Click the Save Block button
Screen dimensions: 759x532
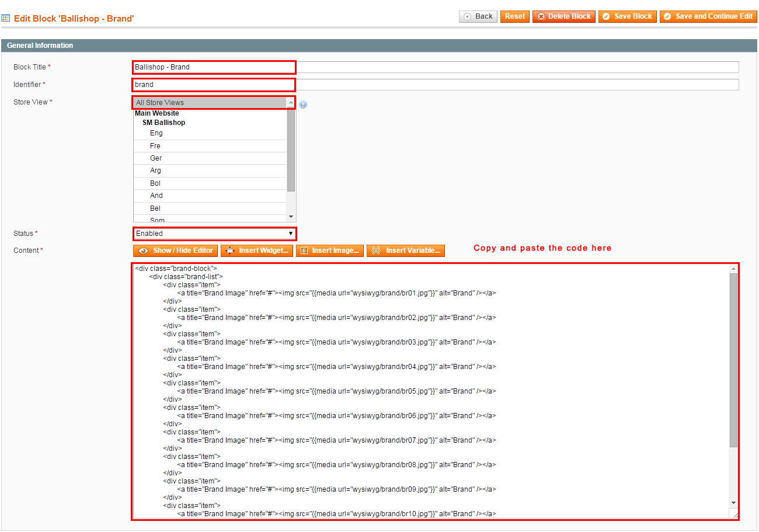tap(627, 16)
